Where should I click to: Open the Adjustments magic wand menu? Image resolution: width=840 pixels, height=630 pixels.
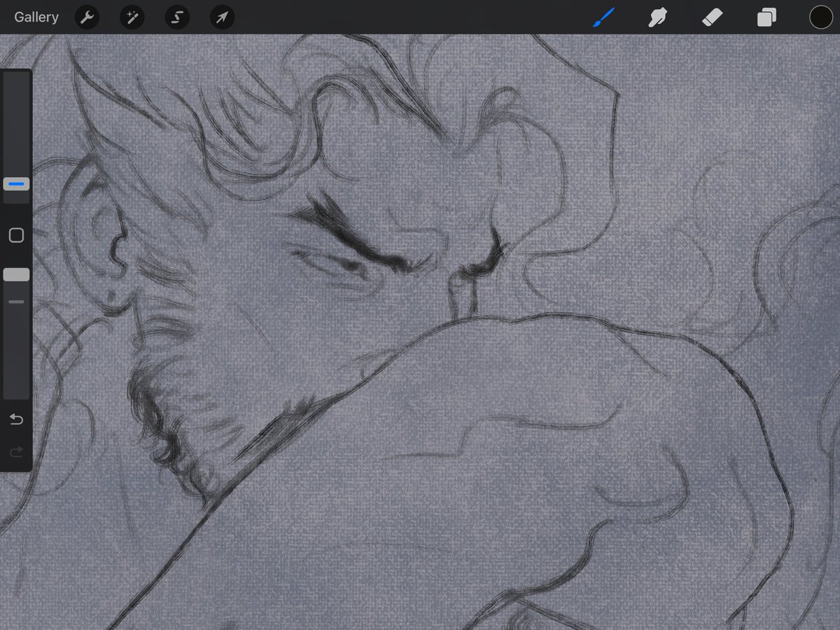click(132, 17)
